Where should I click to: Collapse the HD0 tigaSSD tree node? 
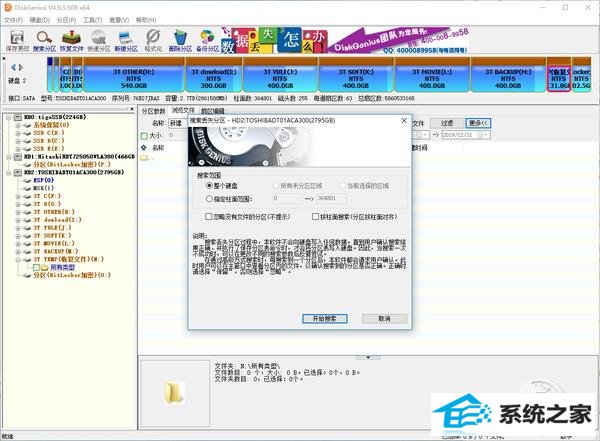coord(9,117)
